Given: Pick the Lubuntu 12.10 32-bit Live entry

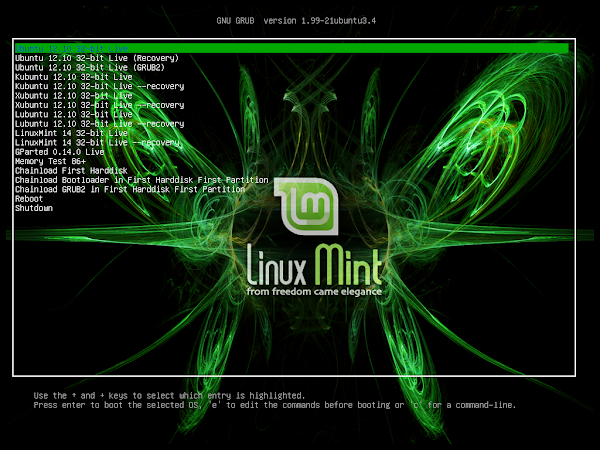Looking at the screenshot, I should coord(73,114).
